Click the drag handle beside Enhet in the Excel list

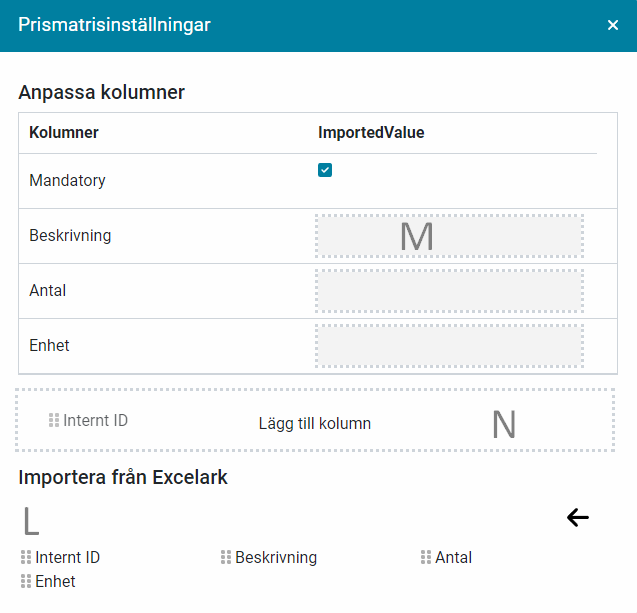coord(26,581)
